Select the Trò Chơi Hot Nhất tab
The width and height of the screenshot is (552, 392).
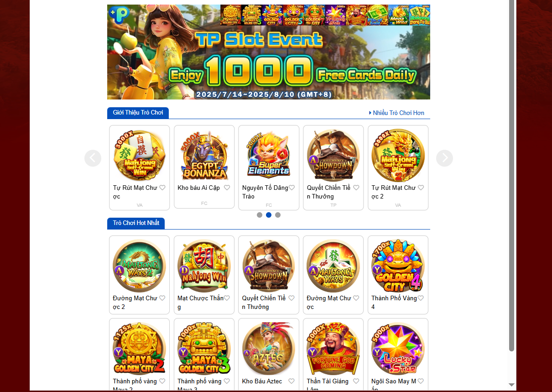pyautogui.click(x=136, y=223)
